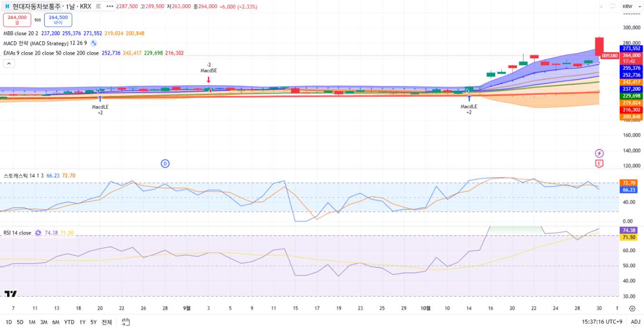Select the 1D time range
Viewport: 644px width, 329px height.
(9, 322)
